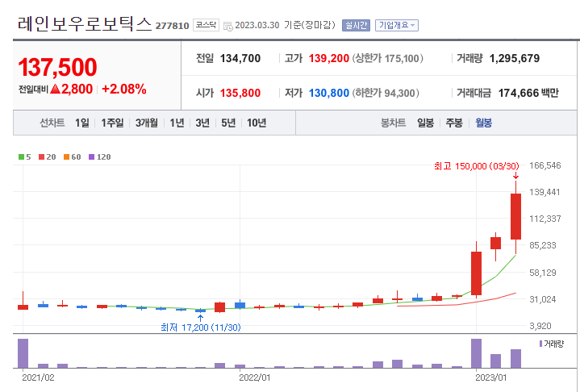Viewport: 580px width, 392px height.
Task: Click the 거래량 value 1,295,679
Action: [515, 58]
